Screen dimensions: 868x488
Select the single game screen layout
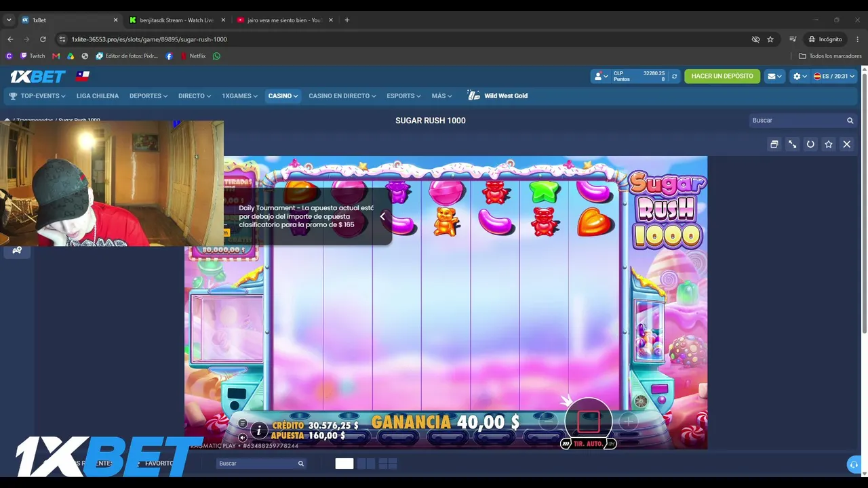pos(344,464)
